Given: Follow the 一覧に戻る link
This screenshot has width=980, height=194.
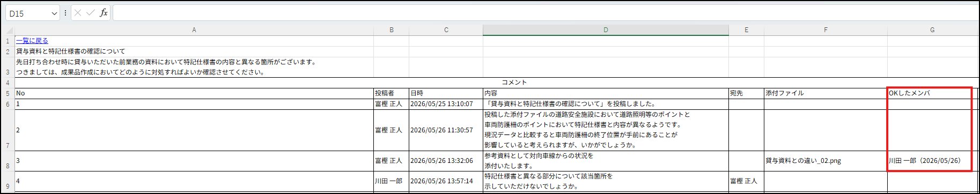Looking at the screenshot, I should [32, 41].
